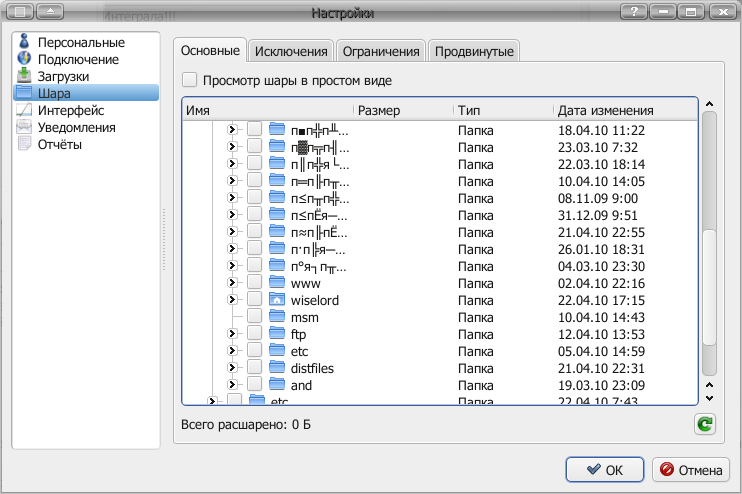Open Downloads settings via its icon
The width and height of the screenshot is (742, 494).
tap(24, 77)
